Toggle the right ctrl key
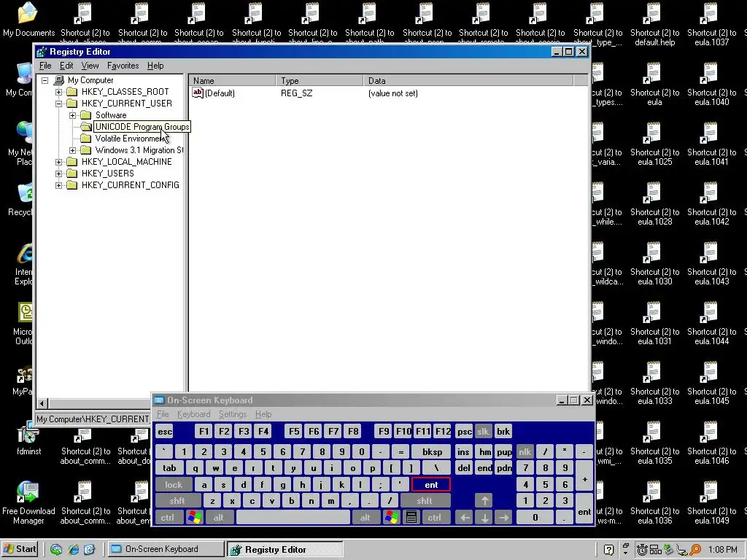 434,518
